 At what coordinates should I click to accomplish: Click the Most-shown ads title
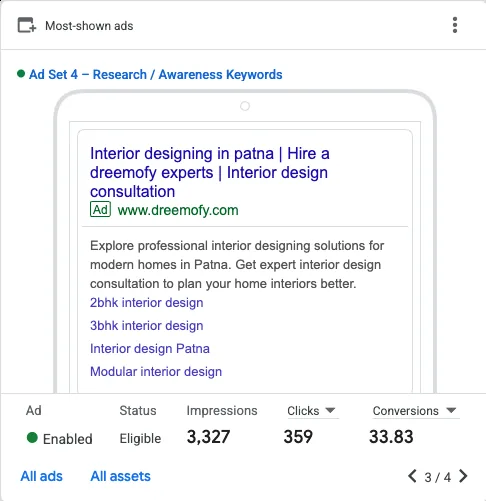(89, 26)
